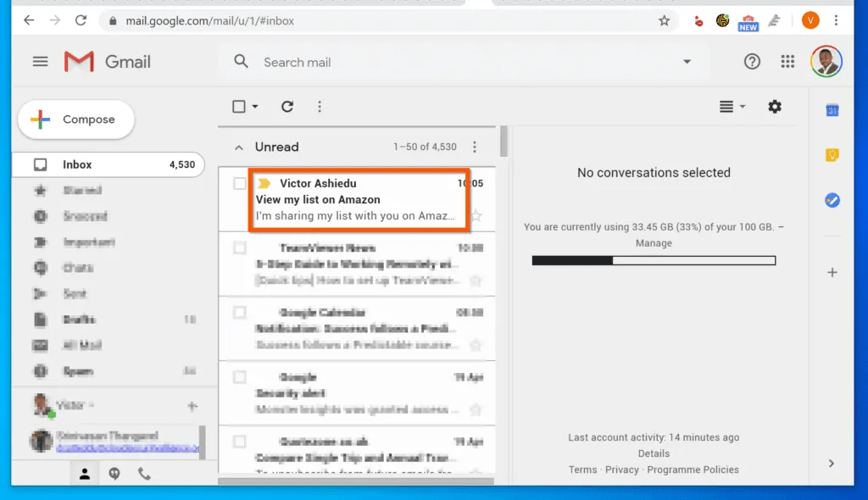Star the Google Calendar notification email
The height and width of the screenshot is (500, 868).
[x=477, y=346]
